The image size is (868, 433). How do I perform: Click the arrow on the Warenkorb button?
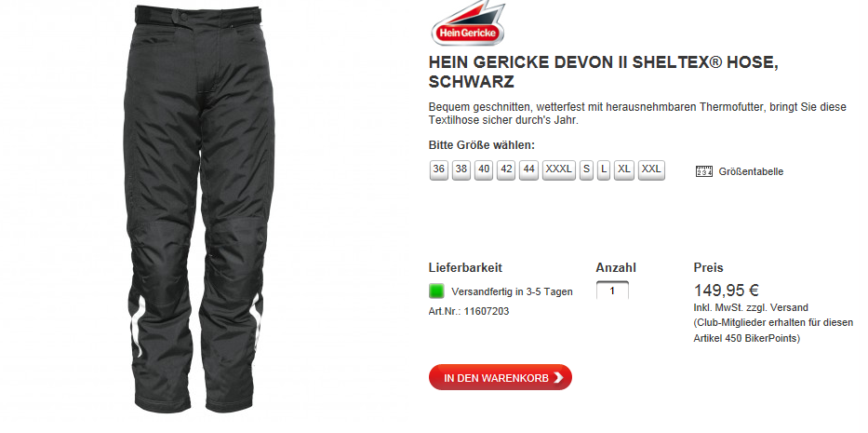point(558,377)
